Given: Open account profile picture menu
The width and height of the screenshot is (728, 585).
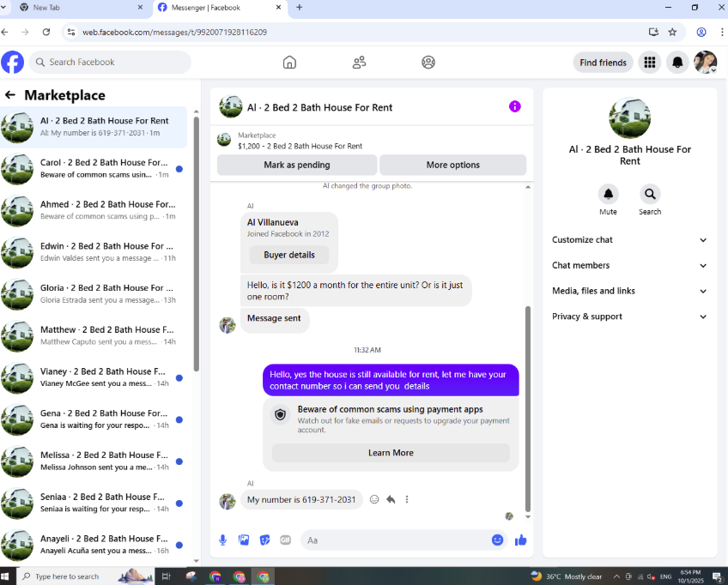Looking at the screenshot, I should (x=706, y=62).
